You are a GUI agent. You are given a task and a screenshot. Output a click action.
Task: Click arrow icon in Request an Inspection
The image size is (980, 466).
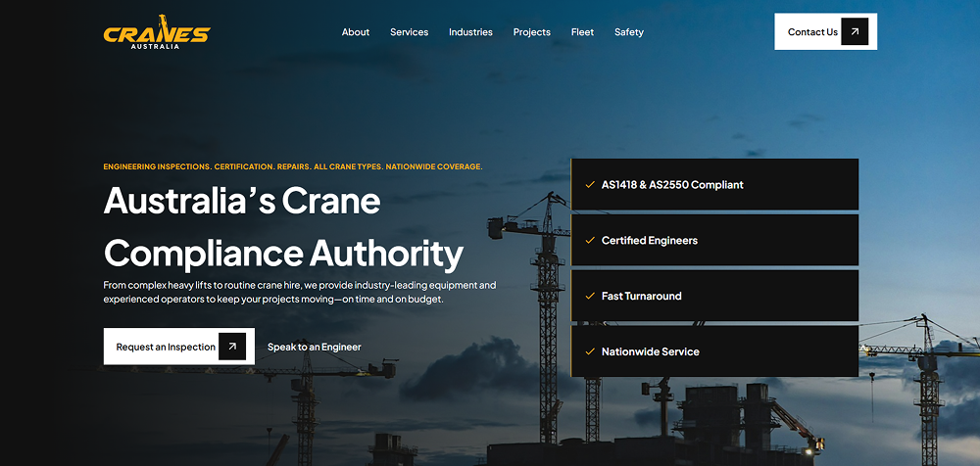point(232,346)
